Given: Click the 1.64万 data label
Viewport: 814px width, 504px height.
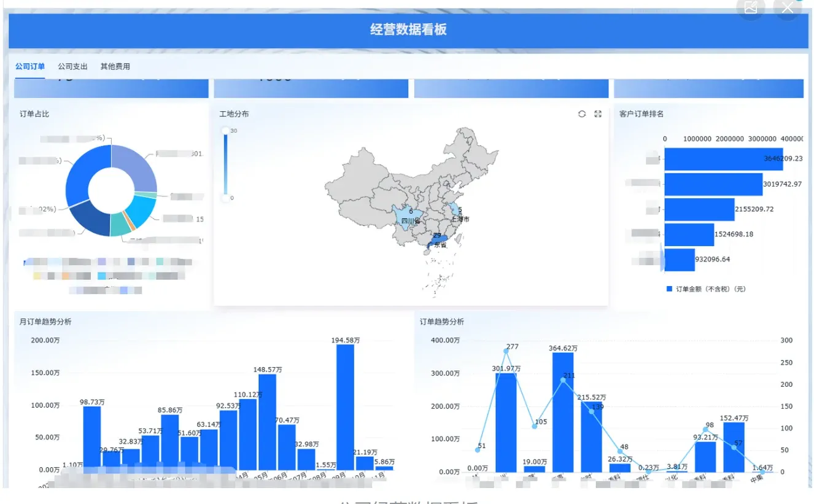Looking at the screenshot, I should (762, 467).
